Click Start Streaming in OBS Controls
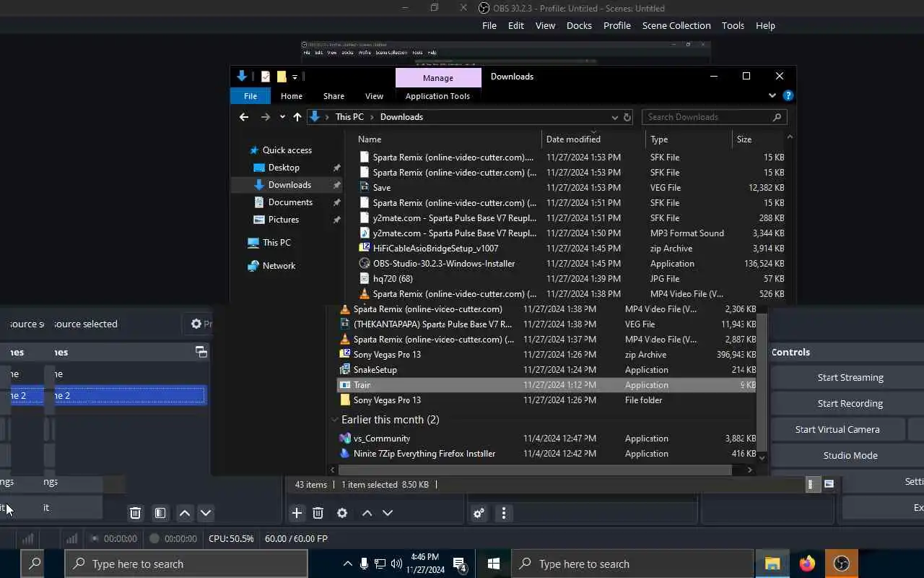Image resolution: width=924 pixels, height=578 pixels. pyautogui.click(x=850, y=377)
